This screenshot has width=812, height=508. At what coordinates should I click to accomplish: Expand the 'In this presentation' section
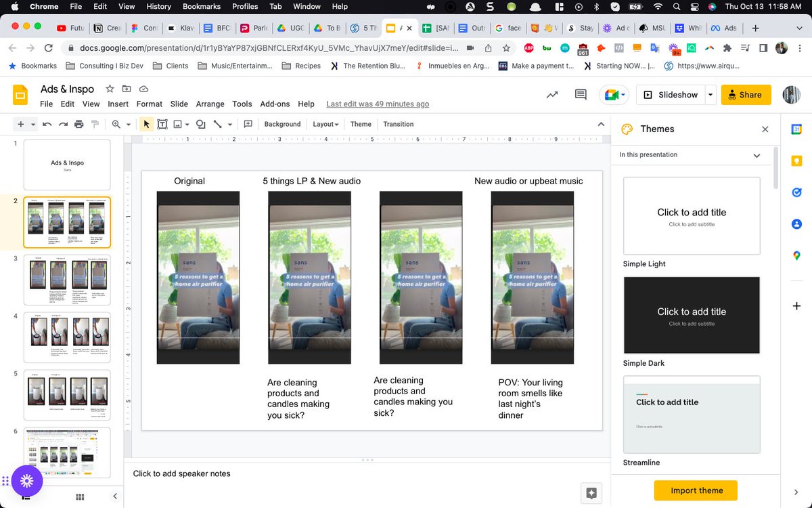tap(757, 155)
